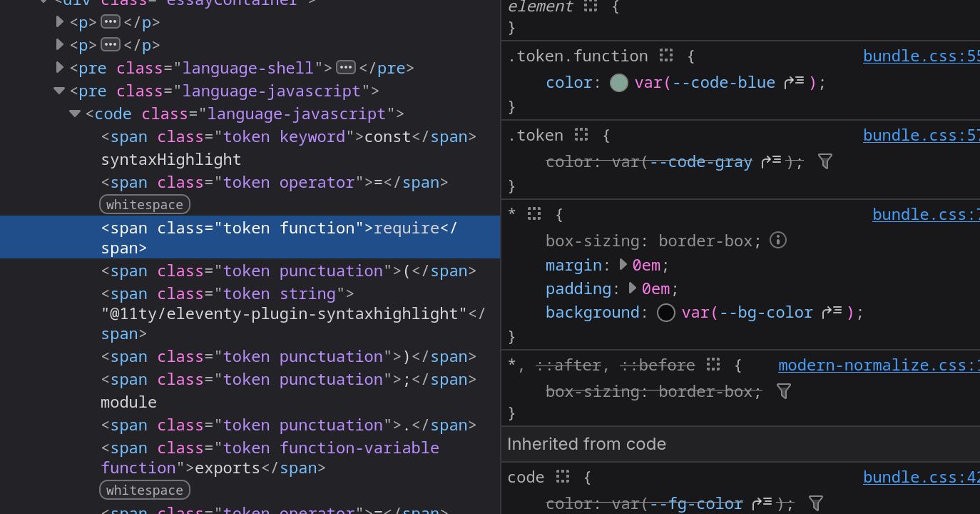Expand the second collapsed p element
The height and width of the screenshot is (514, 980).
pos(60,45)
